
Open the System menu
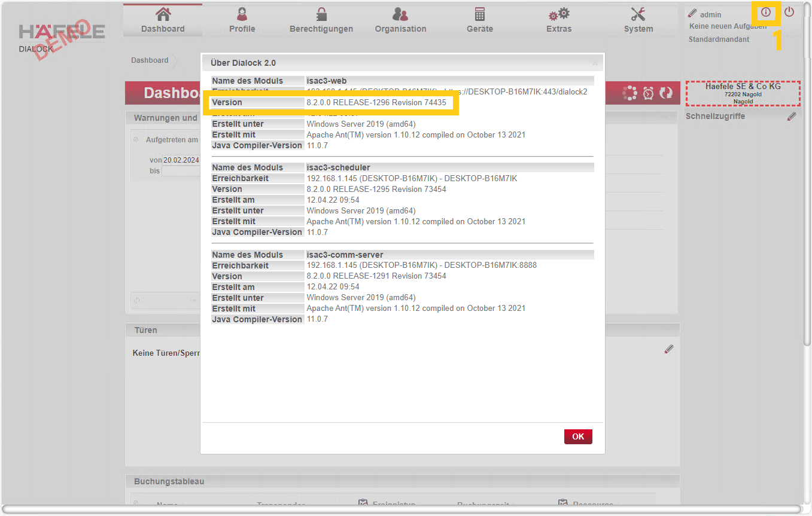coord(638,20)
